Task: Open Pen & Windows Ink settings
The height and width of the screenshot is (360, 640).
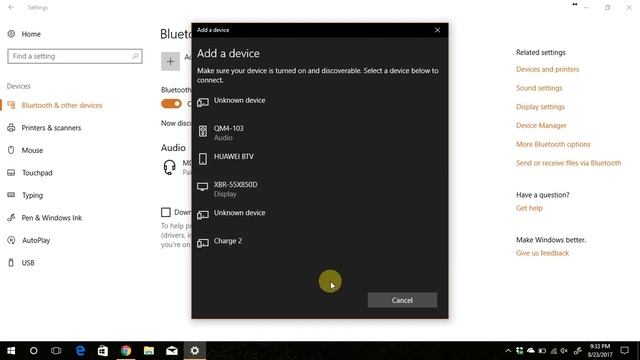Action: click(x=51, y=218)
